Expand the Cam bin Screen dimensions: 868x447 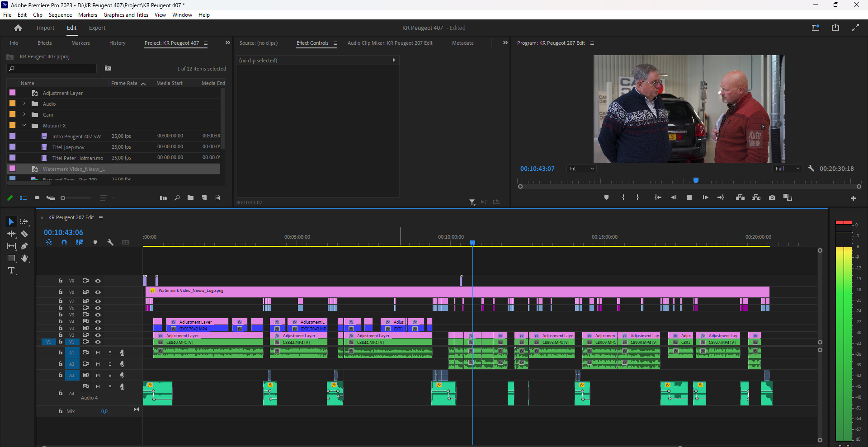coord(24,114)
